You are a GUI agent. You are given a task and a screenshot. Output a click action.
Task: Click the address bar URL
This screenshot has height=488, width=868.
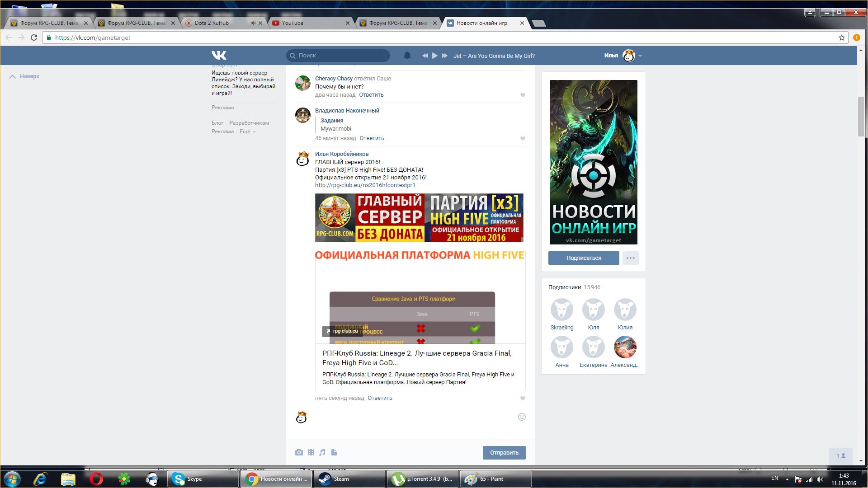click(93, 38)
